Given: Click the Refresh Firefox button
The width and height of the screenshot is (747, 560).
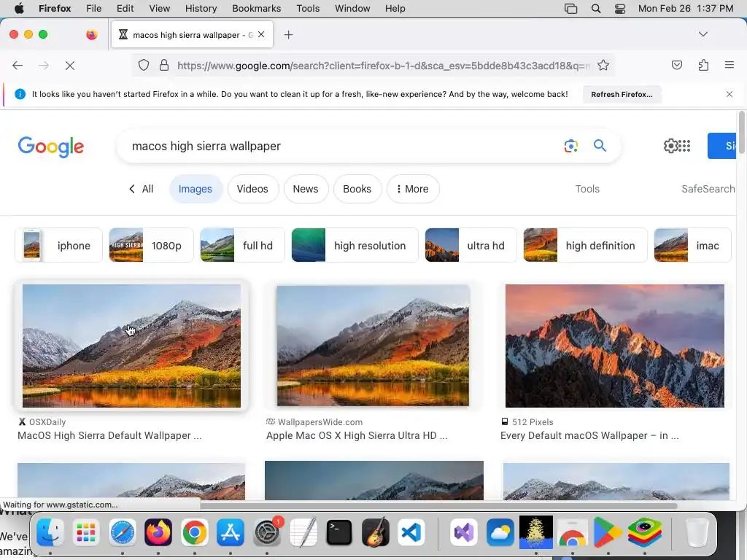Looking at the screenshot, I should (622, 94).
